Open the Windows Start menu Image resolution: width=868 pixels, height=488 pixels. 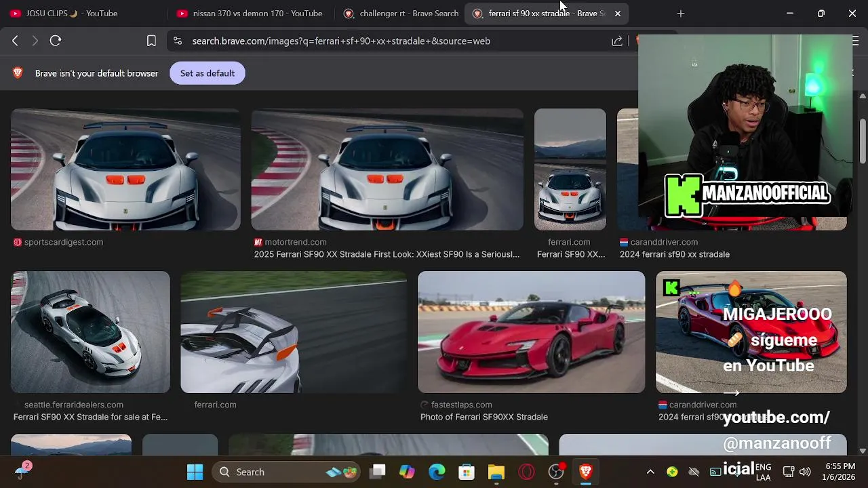point(195,472)
